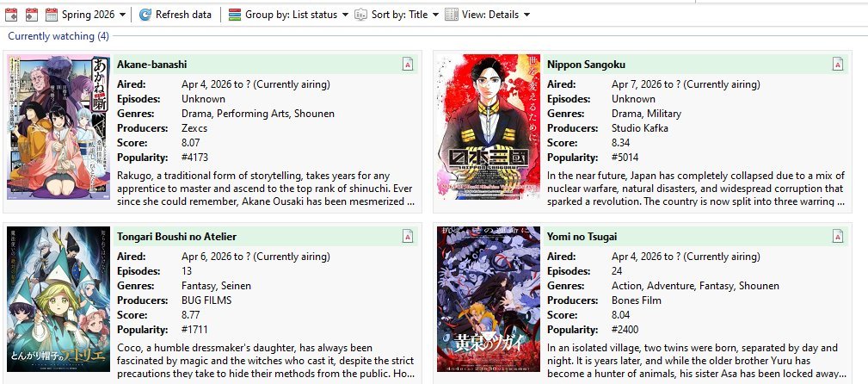
Task: Click Yomi no Tsugai's aired date Apr 4, 2026
Action: (x=637, y=257)
